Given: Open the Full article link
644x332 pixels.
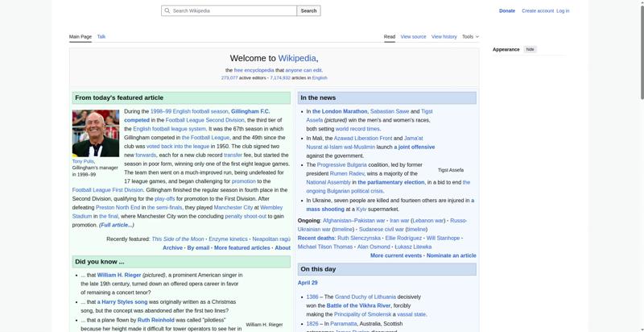Looking at the screenshot, I should (116, 225).
